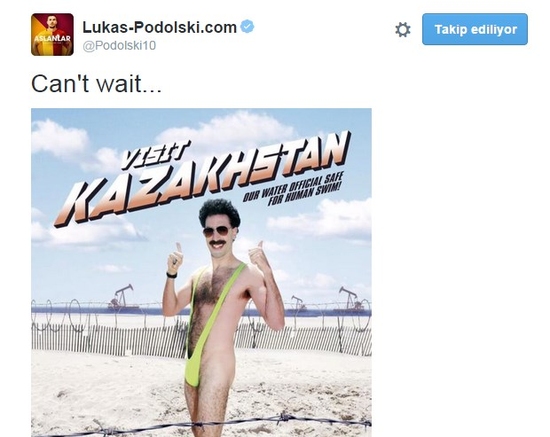Toggle the Takip ediliyor follow button

(475, 29)
